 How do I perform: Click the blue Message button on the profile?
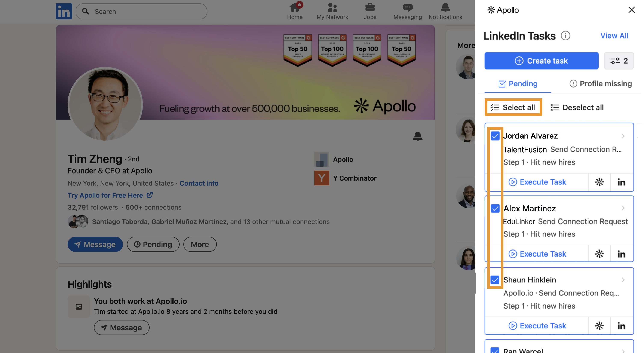pos(95,244)
